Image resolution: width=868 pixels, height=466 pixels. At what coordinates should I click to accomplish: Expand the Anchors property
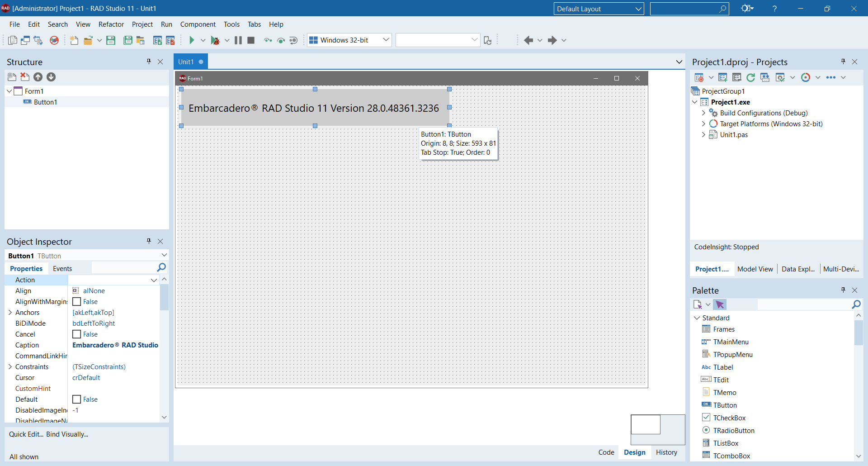pos(10,313)
